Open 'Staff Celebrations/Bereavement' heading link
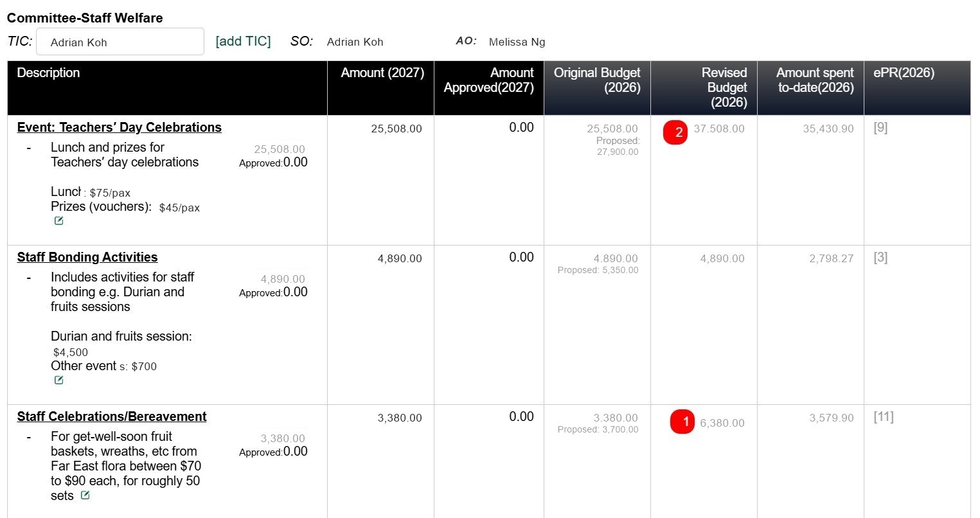 112,416
